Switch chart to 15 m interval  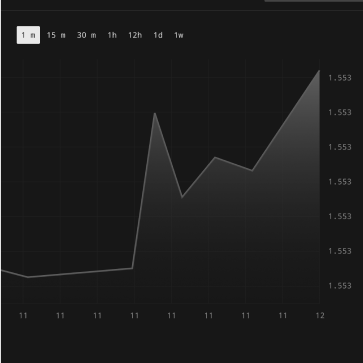click(56, 35)
